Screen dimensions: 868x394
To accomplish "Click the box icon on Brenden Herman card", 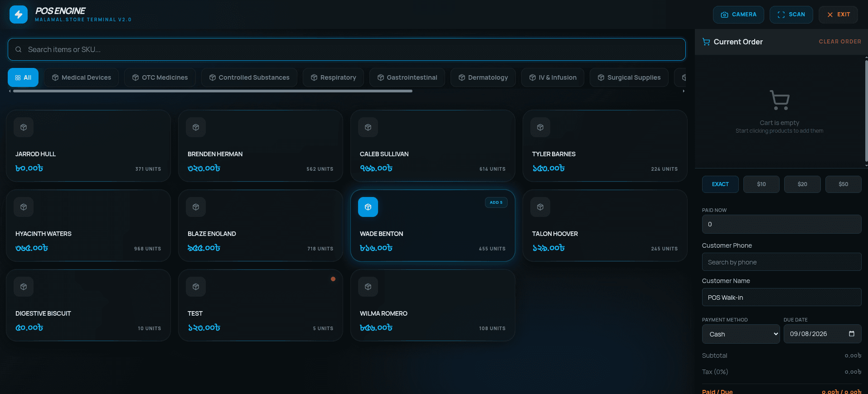I will pyautogui.click(x=196, y=127).
